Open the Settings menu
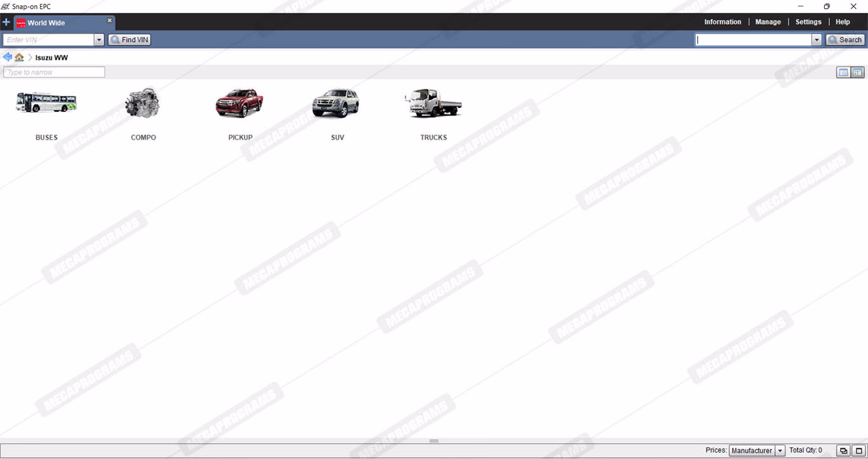This screenshot has height=459, width=868. point(808,22)
